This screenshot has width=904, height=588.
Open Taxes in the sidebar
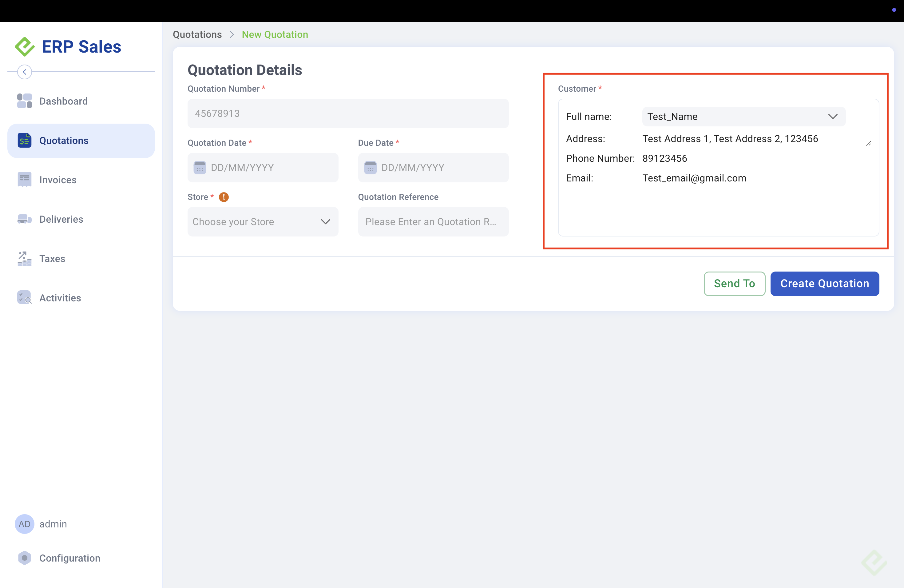81,259
